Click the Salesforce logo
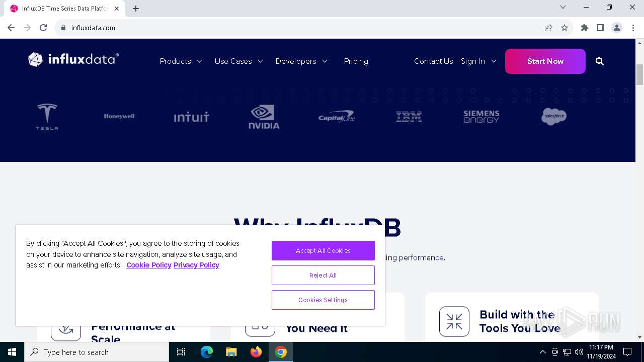This screenshot has height=362, width=644. (554, 117)
